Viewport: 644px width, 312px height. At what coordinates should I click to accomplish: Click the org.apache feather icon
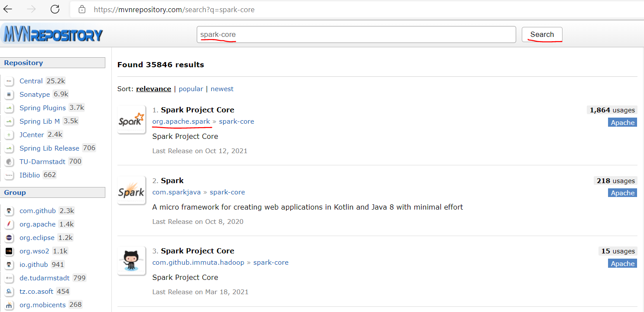[9, 224]
